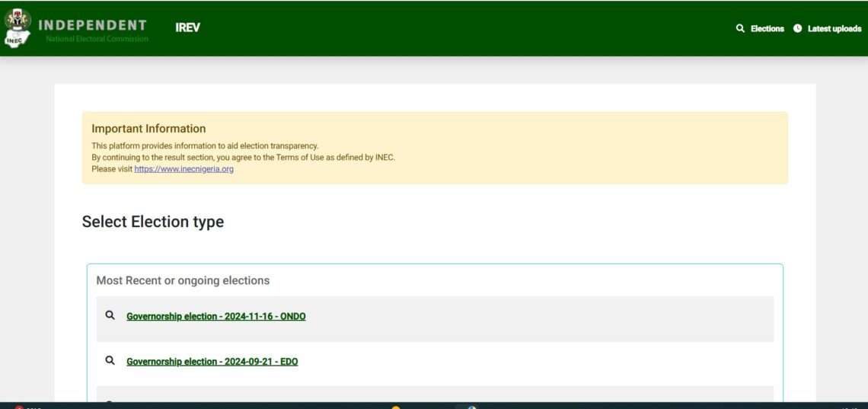Visit the https://www.inecnigeria.org link
868x409 pixels.
click(x=183, y=169)
